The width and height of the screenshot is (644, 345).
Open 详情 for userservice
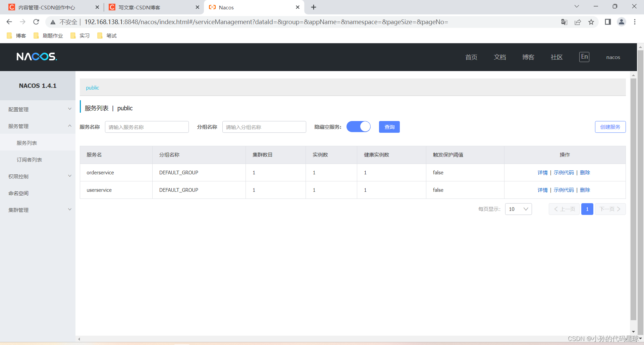coord(542,190)
